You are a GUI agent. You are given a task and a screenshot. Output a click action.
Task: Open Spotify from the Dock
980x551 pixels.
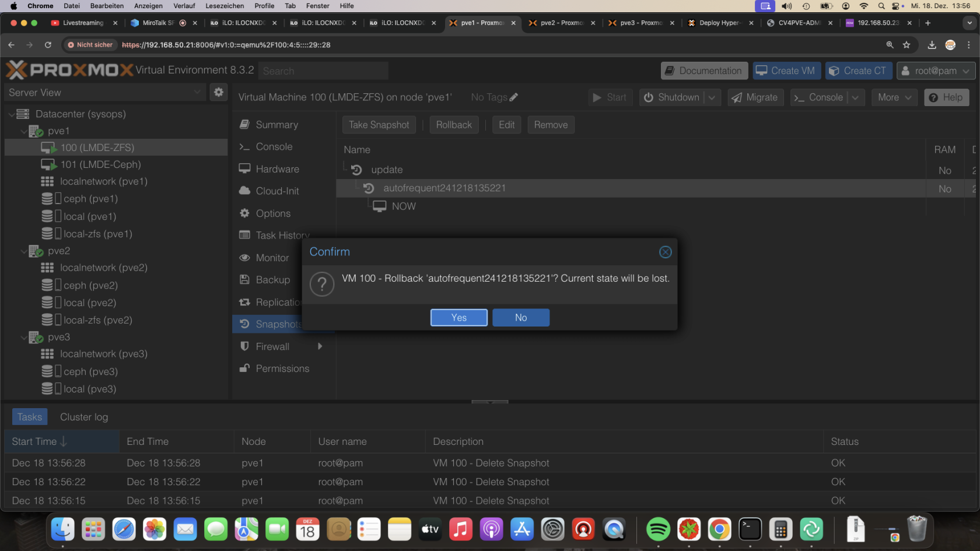tap(658, 529)
